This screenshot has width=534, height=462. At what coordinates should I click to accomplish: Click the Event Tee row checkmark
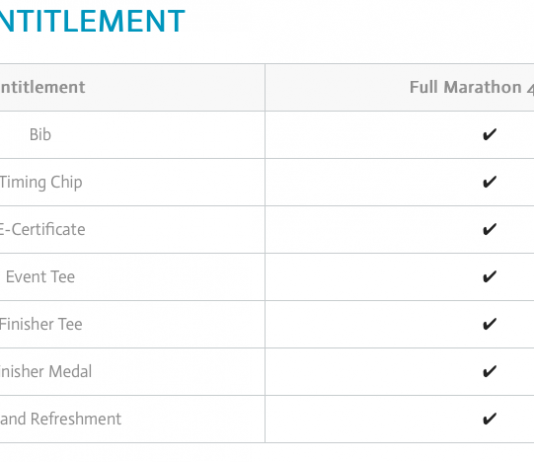coord(489,276)
